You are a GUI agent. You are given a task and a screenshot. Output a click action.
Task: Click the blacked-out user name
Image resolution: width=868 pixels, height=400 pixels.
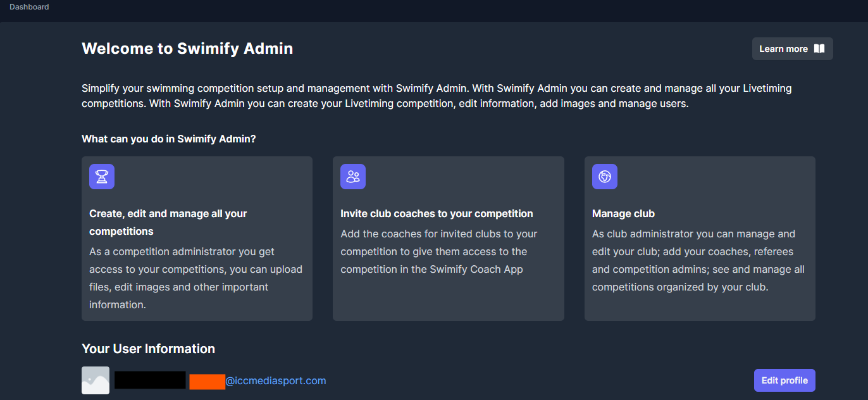[x=150, y=380]
